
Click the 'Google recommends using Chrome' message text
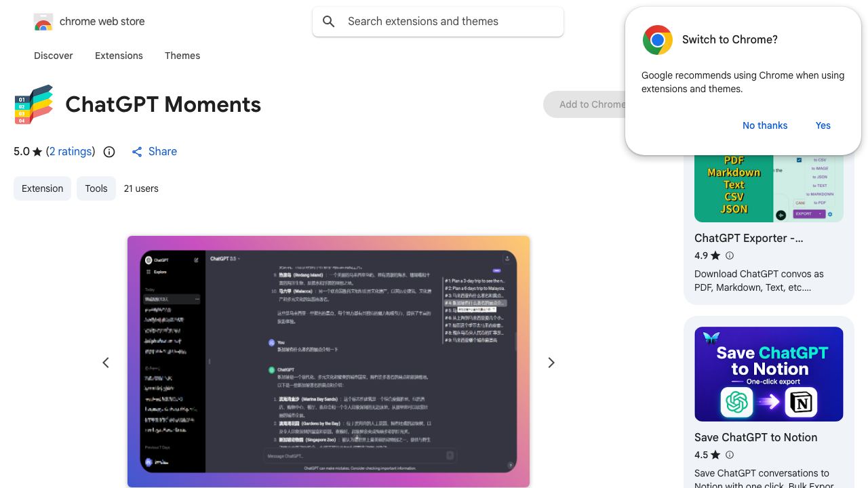[743, 82]
